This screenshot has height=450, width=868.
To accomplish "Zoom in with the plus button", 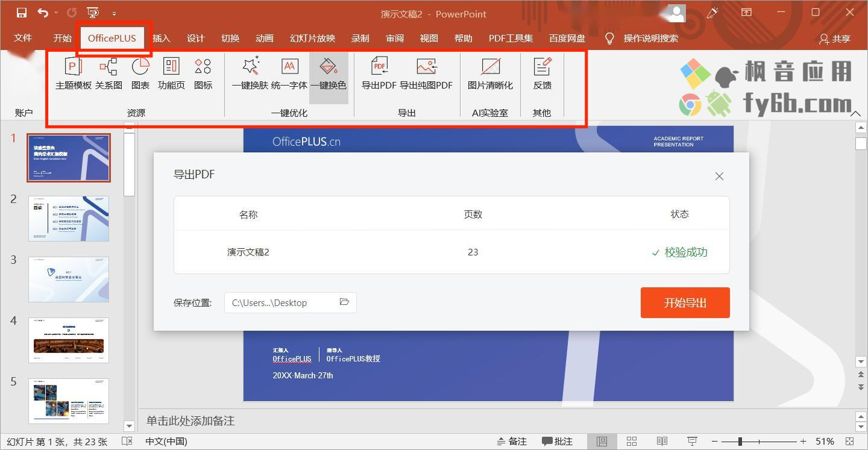I will (803, 442).
